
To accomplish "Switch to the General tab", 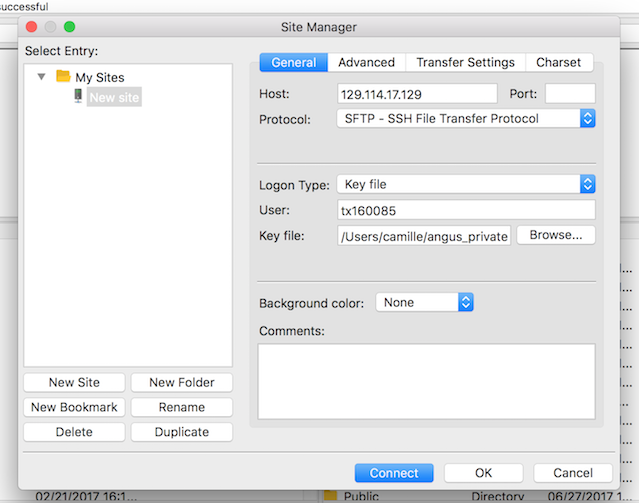I will (x=293, y=62).
